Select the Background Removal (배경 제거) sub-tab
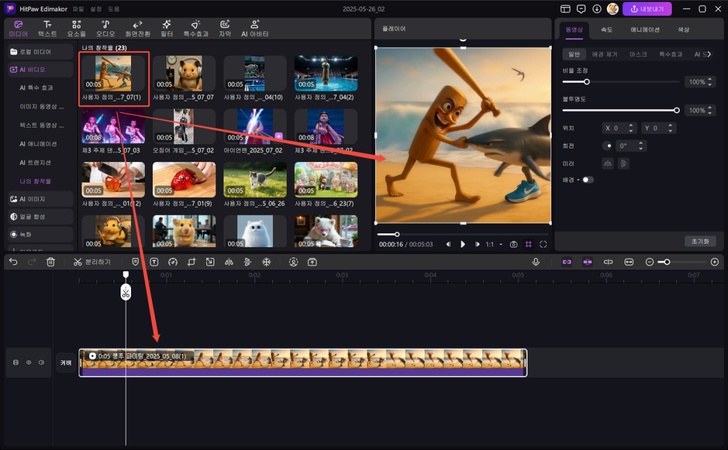 604,54
